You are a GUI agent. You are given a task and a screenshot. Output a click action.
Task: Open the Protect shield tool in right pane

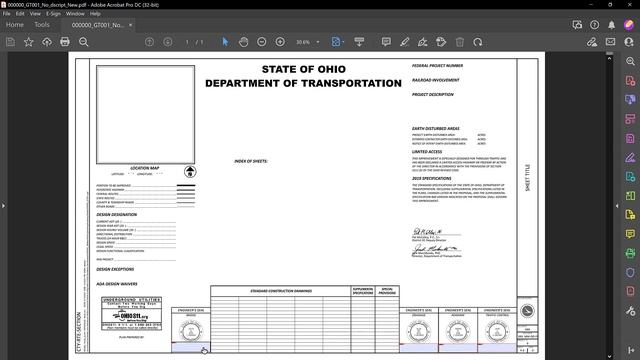pyautogui.click(x=630, y=272)
